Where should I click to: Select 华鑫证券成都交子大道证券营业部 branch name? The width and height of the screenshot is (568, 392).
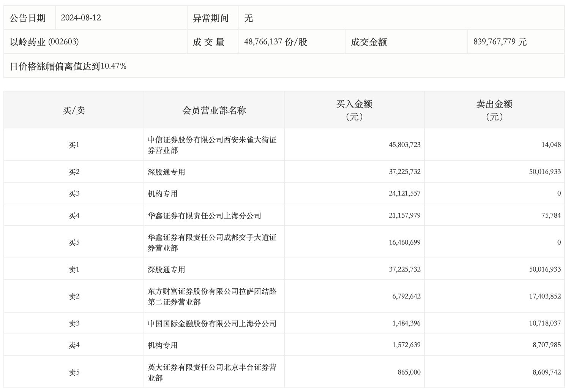click(212, 242)
